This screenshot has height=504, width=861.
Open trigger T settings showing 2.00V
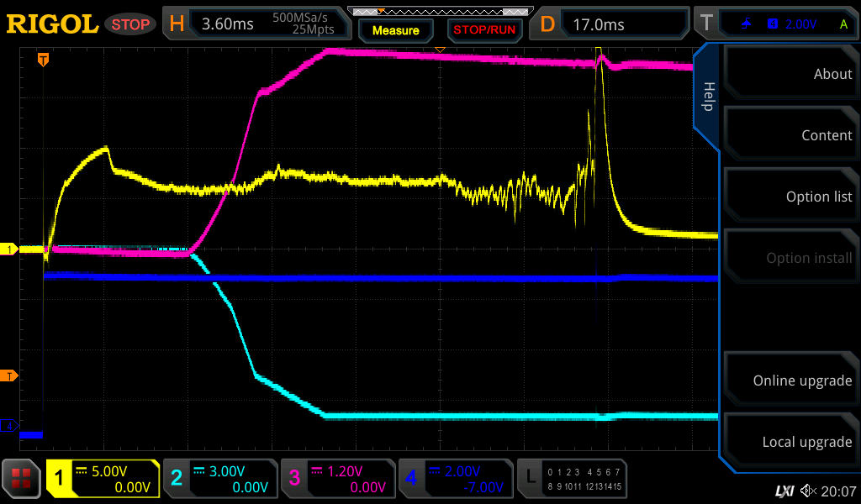775,24
